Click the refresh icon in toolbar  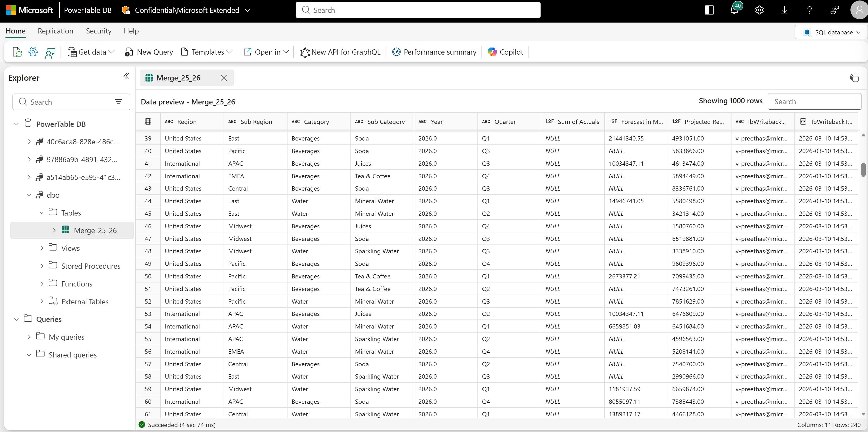(x=17, y=52)
